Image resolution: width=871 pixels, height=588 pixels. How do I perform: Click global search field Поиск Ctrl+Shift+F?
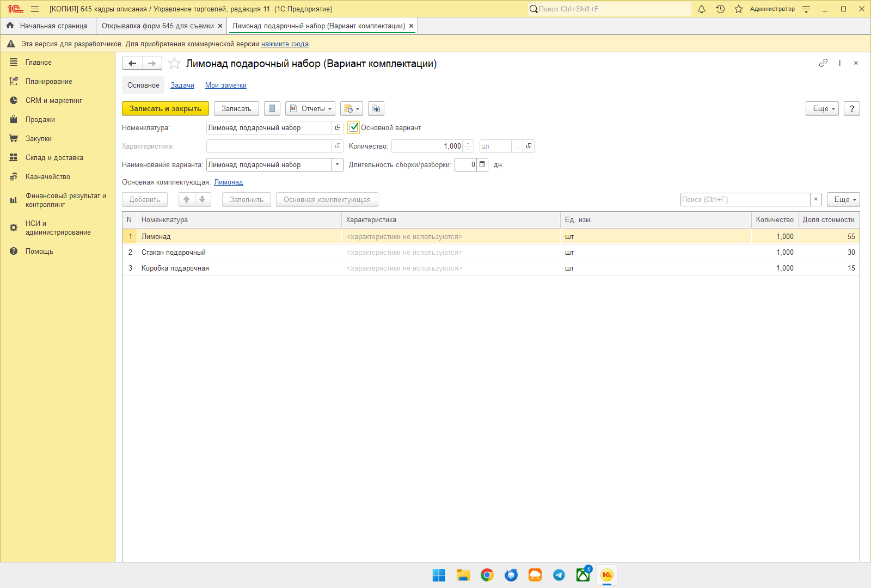point(610,9)
